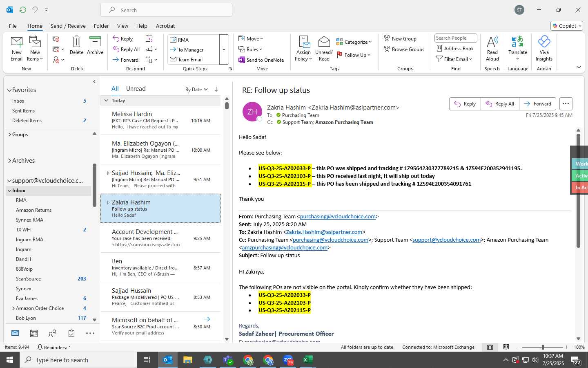Expand the Amazon Order Choice folder

[x=13, y=308]
